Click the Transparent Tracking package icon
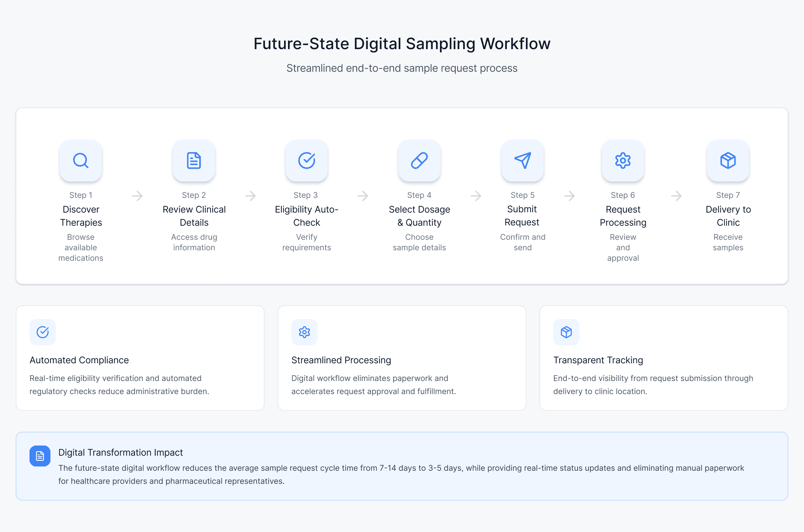The image size is (804, 532). click(x=566, y=332)
